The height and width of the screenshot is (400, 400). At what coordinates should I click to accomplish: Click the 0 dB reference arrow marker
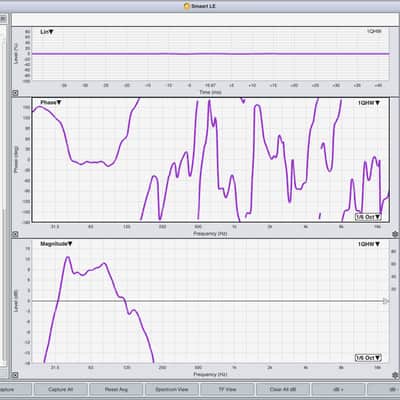coord(386,301)
